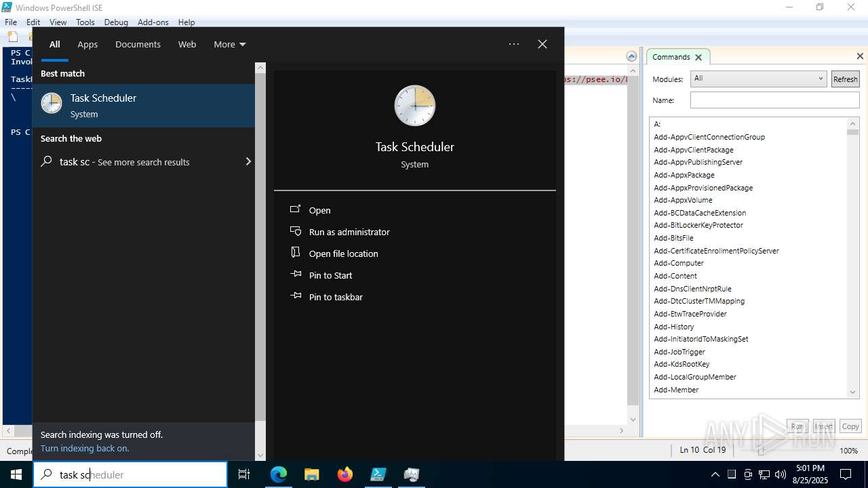Screen dimensions: 868x488
Task: Click the Open file location icon
Action: coord(296,253)
